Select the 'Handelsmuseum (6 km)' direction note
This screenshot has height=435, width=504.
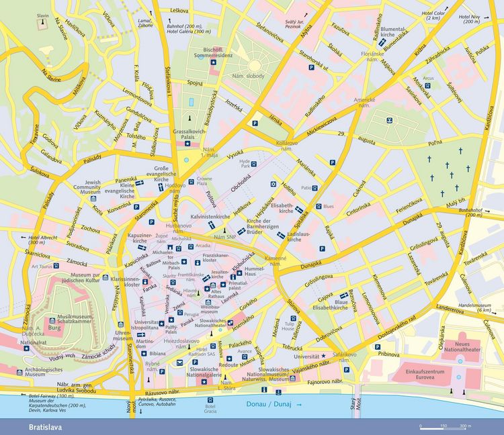tap(474, 308)
